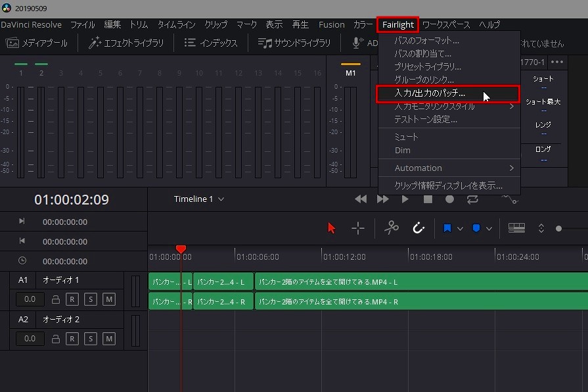Click the オーディオ 1 volume value field

30,300
